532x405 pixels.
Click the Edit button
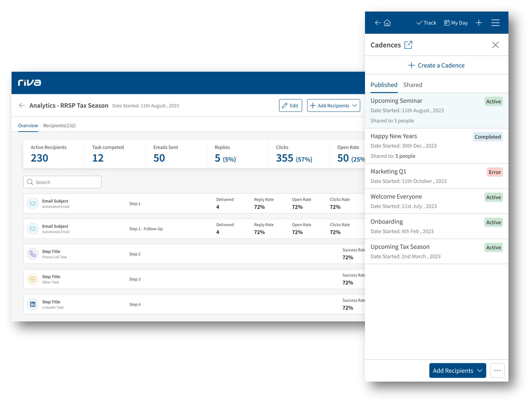point(290,106)
